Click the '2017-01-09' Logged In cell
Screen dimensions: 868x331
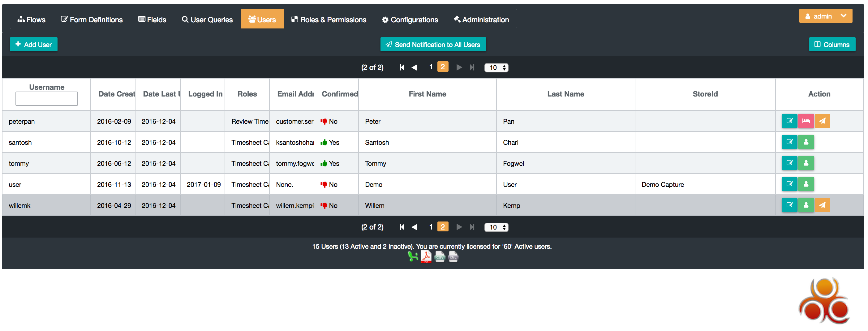(x=203, y=184)
